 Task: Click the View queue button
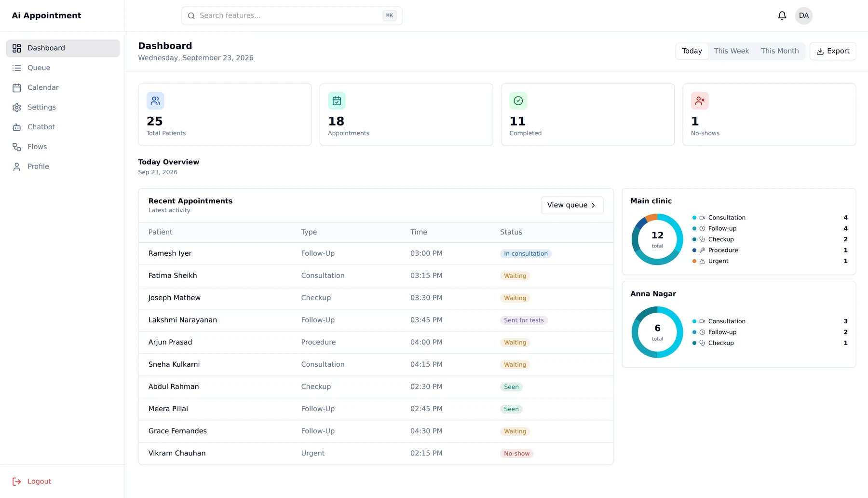572,205
